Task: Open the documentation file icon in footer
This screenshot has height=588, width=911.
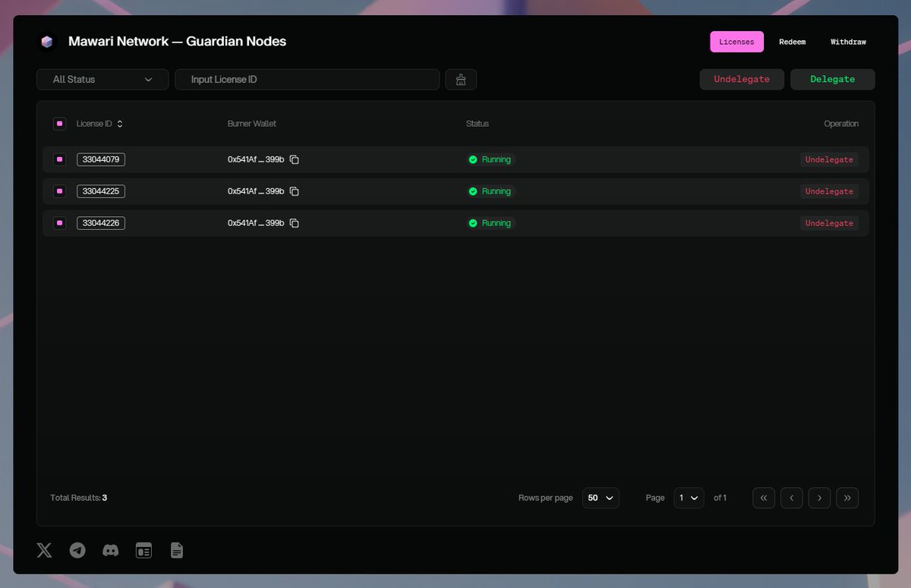Action: [x=177, y=551]
